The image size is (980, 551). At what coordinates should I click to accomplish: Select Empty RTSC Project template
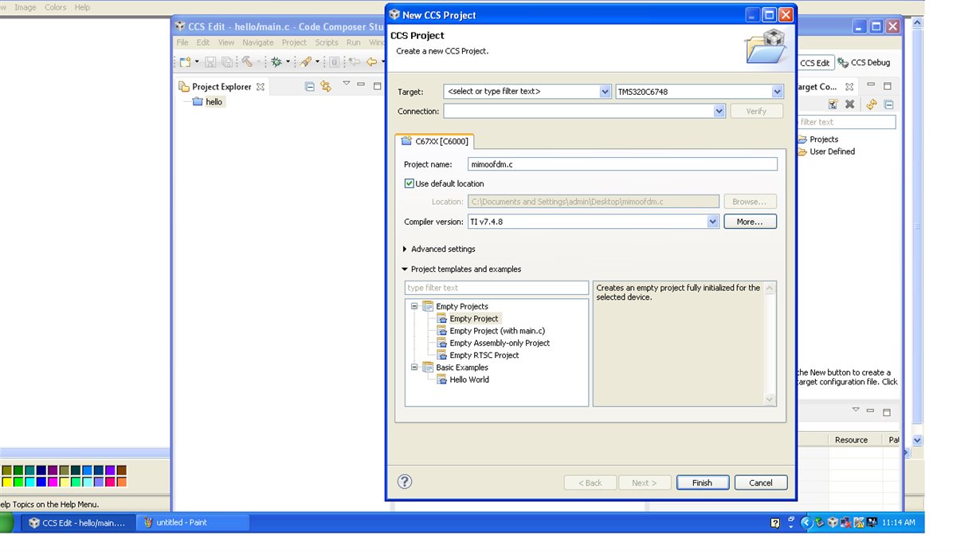484,356
